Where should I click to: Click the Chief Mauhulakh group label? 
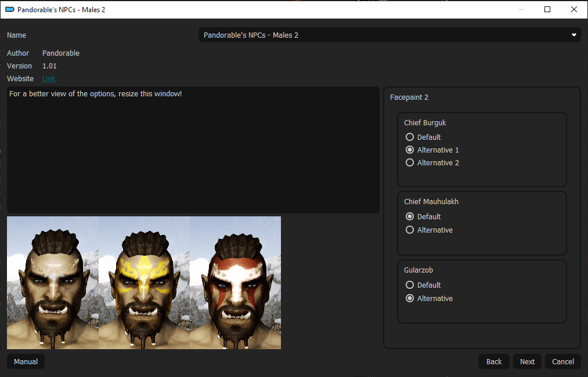[x=431, y=202]
